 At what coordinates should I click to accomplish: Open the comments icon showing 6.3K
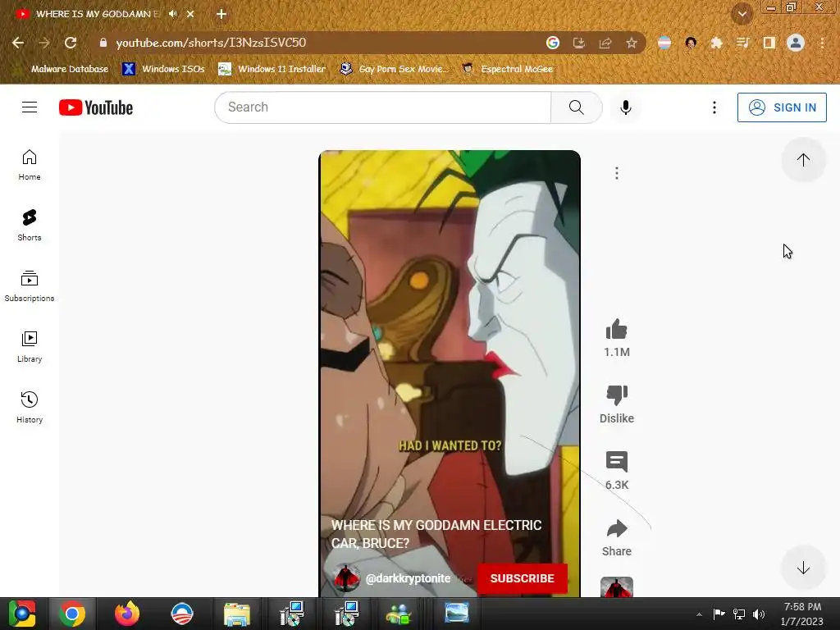coord(617,461)
